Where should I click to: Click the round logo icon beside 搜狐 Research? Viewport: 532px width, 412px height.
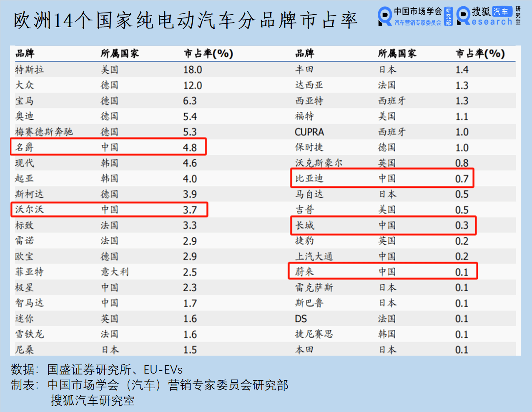pyautogui.click(x=463, y=16)
